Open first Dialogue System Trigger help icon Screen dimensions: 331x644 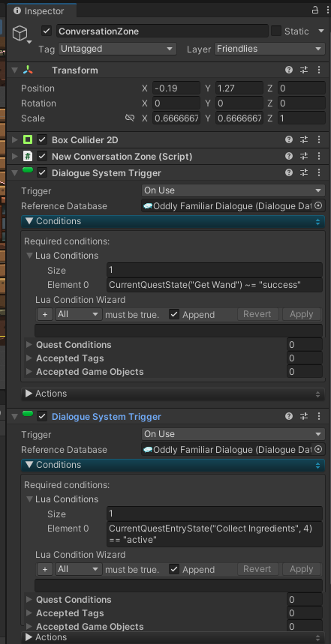289,173
